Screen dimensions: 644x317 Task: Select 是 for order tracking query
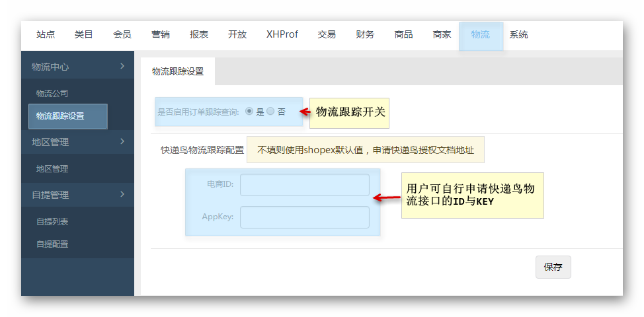249,111
